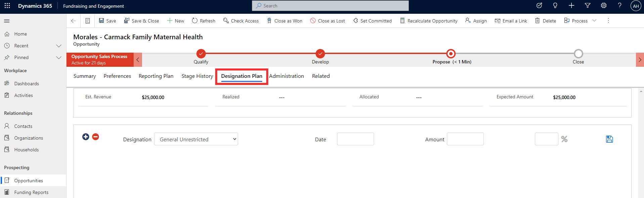Image resolution: width=644 pixels, height=198 pixels.
Task: Open the Settings gear icon
Action: click(603, 5)
